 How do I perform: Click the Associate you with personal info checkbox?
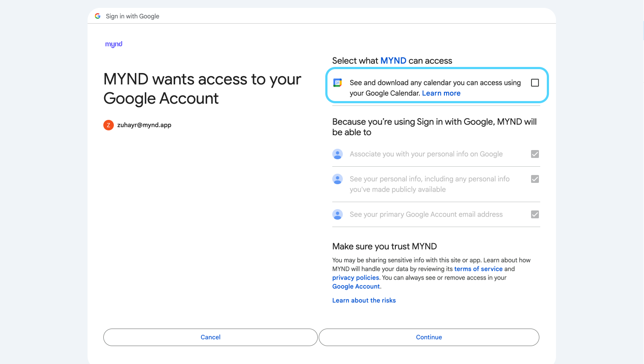pyautogui.click(x=535, y=154)
